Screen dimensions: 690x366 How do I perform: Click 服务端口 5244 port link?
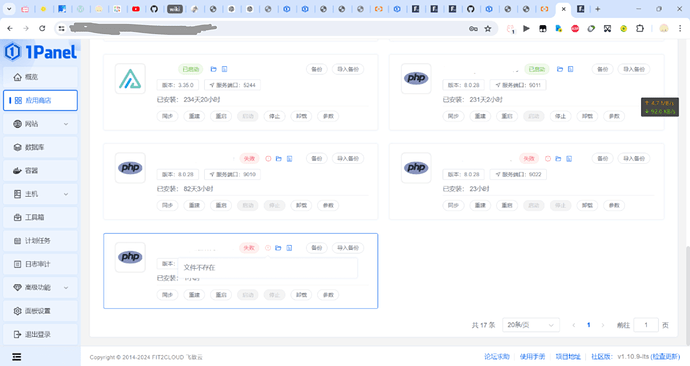[232, 85]
